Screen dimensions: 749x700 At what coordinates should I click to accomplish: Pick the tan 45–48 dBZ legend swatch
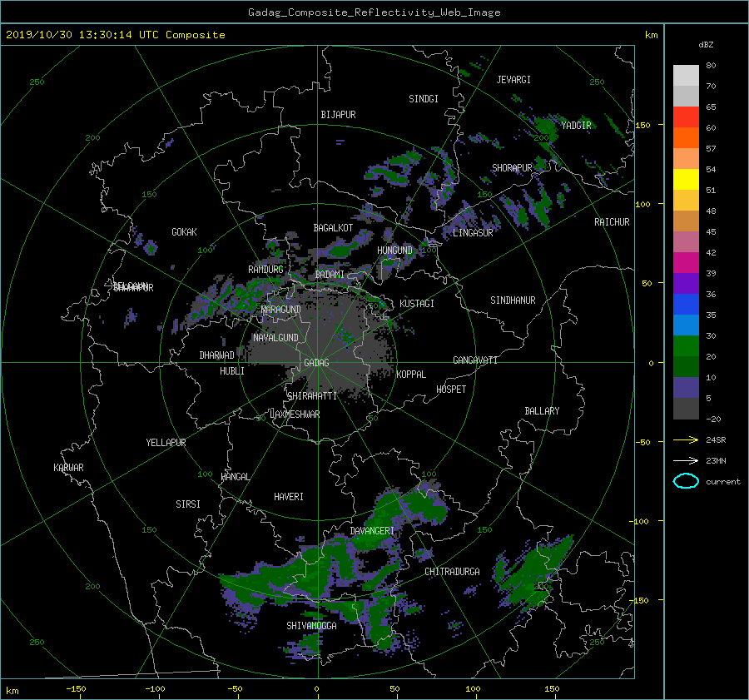pyautogui.click(x=686, y=221)
